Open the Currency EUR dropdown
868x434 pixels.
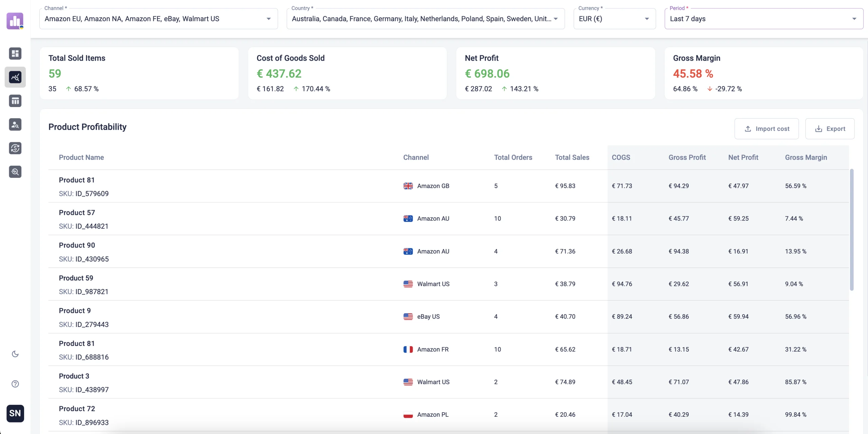614,19
